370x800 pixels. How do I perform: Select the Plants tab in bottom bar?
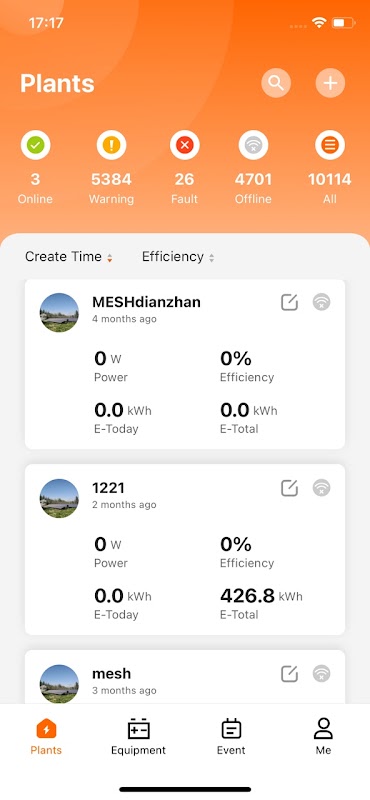[46, 737]
